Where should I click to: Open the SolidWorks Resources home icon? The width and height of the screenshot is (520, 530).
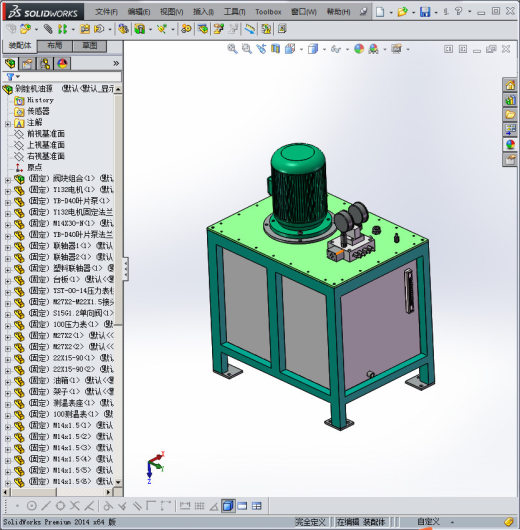(x=510, y=85)
